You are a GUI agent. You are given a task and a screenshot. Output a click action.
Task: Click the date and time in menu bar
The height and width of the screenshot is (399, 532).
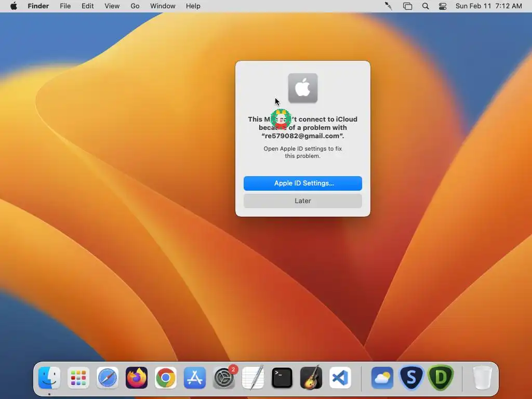click(488, 6)
